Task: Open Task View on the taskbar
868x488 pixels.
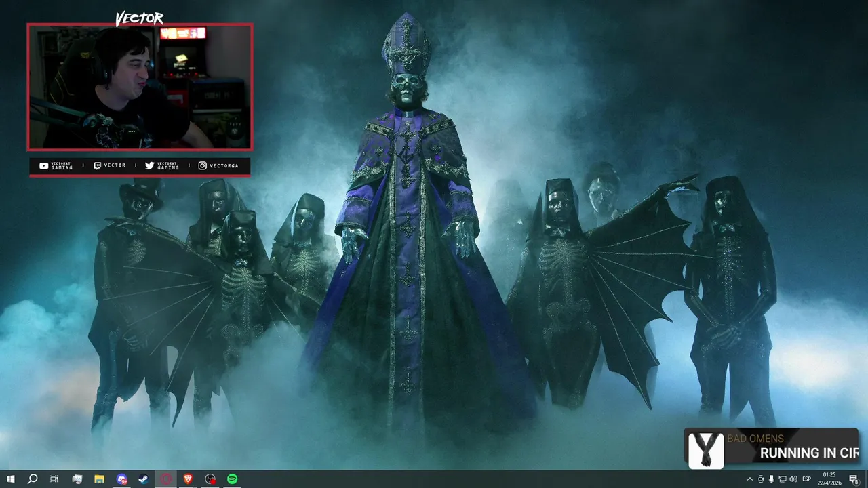Action: point(54,479)
